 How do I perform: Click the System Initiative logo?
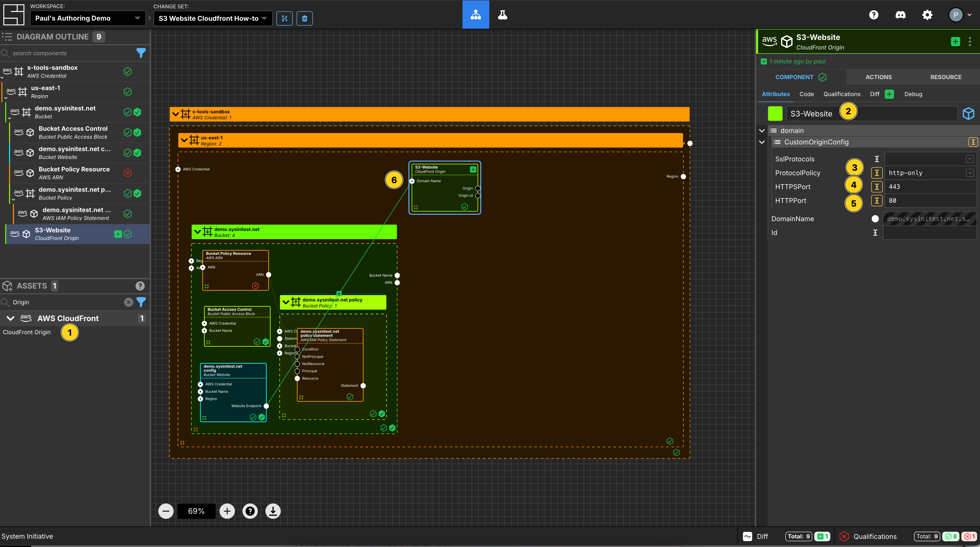pyautogui.click(x=14, y=15)
